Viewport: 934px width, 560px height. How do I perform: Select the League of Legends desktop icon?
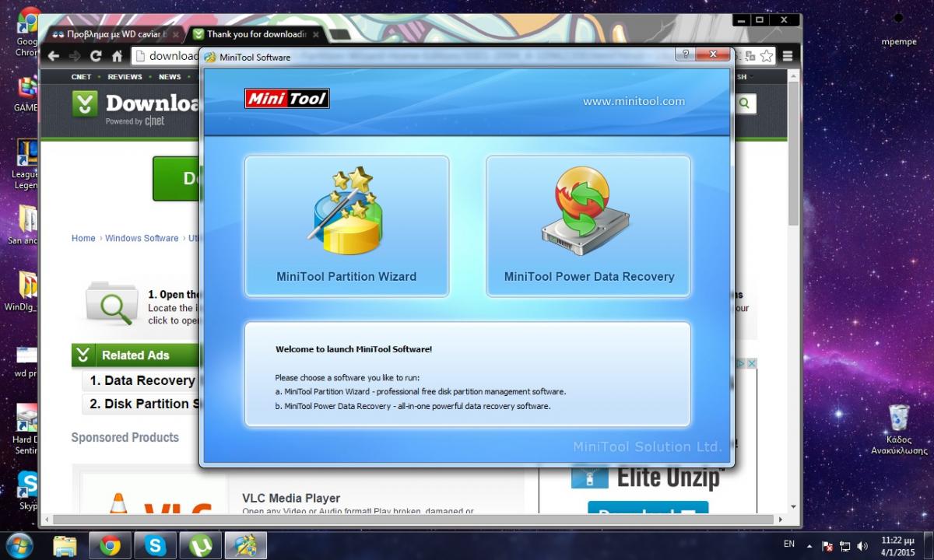click(x=26, y=165)
